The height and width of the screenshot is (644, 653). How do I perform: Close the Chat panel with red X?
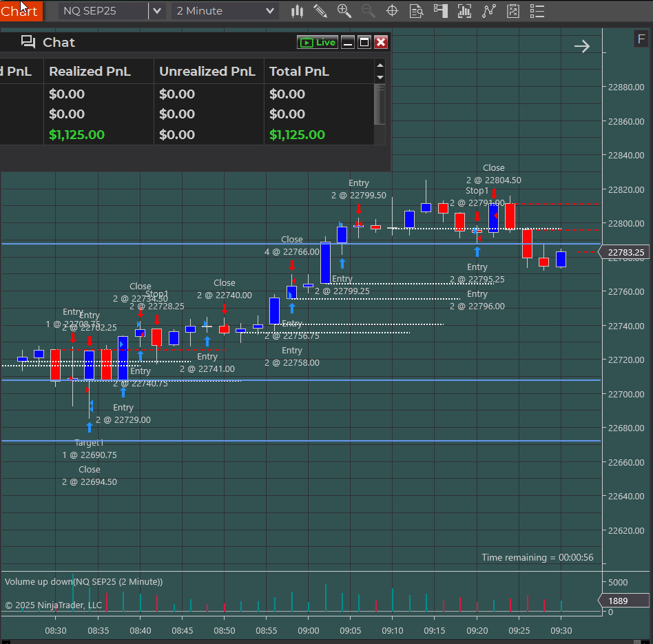(381, 42)
